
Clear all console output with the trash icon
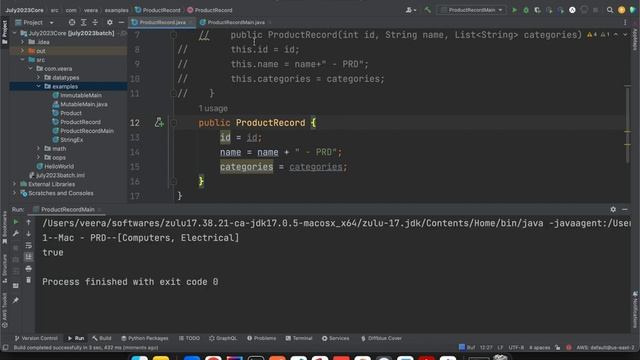pyautogui.click(x=28, y=280)
